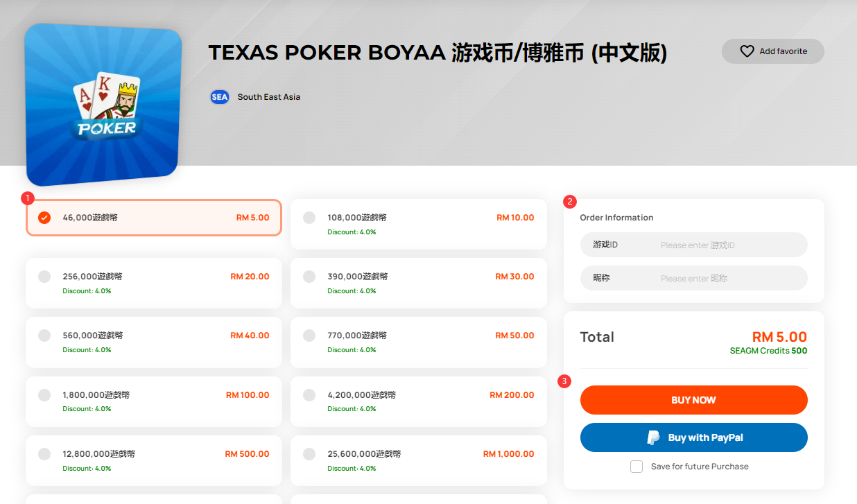Select the 108,000 coins RM 10.00 option
The image size is (857, 504).
pyautogui.click(x=419, y=224)
